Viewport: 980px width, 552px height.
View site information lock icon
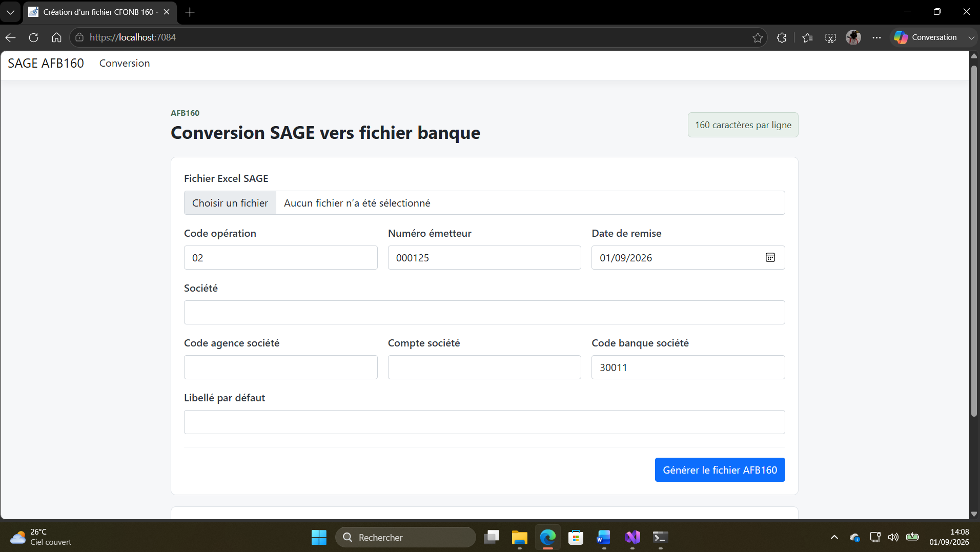click(79, 37)
